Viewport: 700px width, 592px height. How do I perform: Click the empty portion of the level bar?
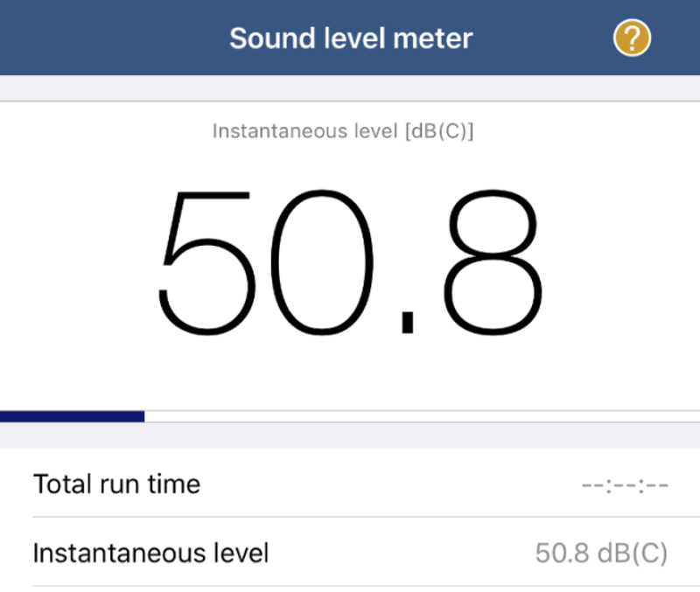click(420, 416)
